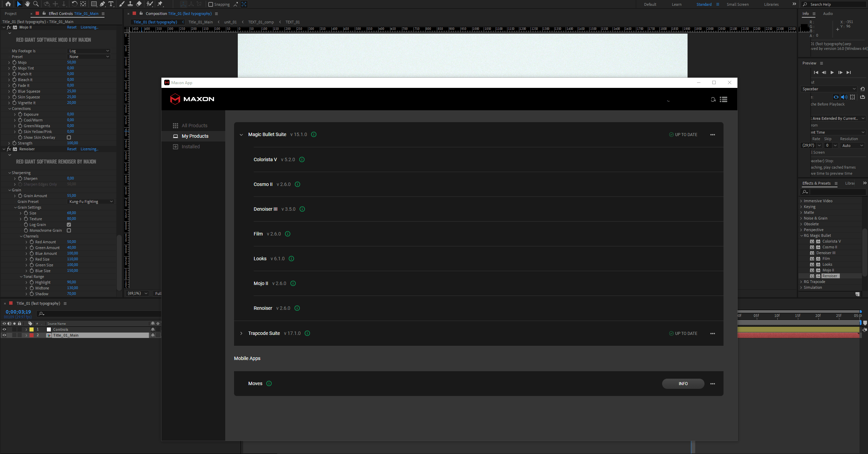
Task: Open more options for Trapcode Suite
Action: click(x=713, y=334)
